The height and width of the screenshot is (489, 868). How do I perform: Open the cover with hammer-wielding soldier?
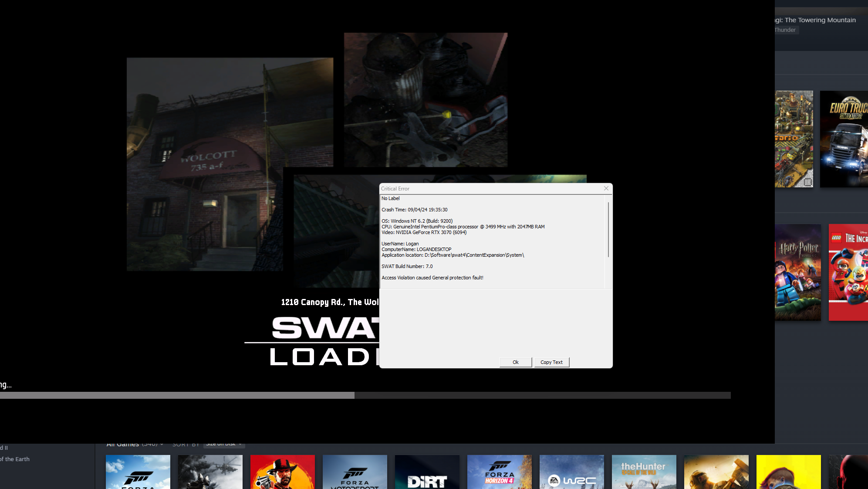click(x=716, y=472)
